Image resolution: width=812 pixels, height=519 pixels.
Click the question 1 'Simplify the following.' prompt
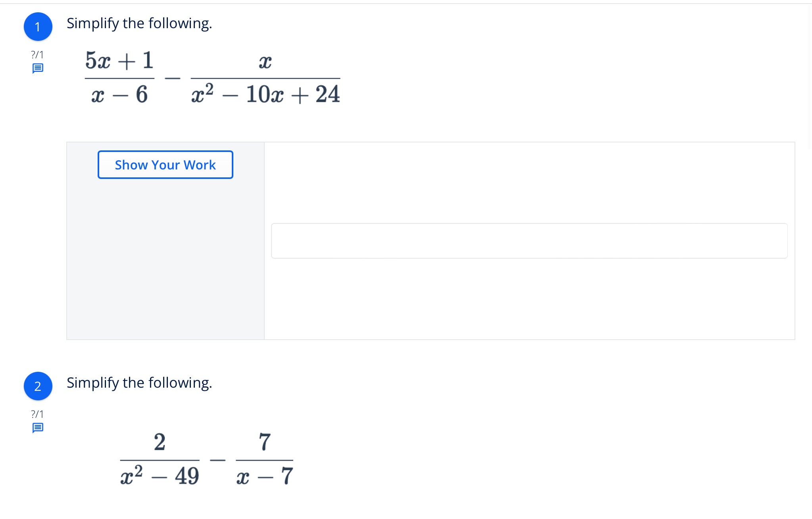click(139, 23)
